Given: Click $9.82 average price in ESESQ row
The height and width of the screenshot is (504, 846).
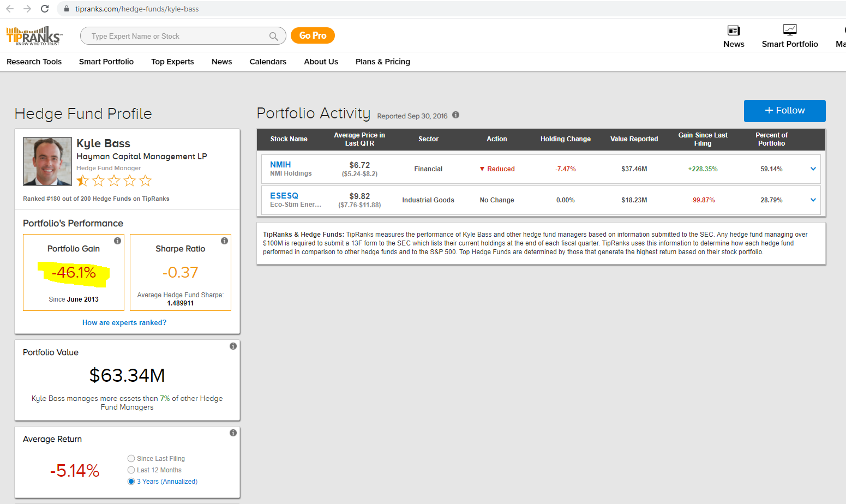Looking at the screenshot, I should [359, 196].
